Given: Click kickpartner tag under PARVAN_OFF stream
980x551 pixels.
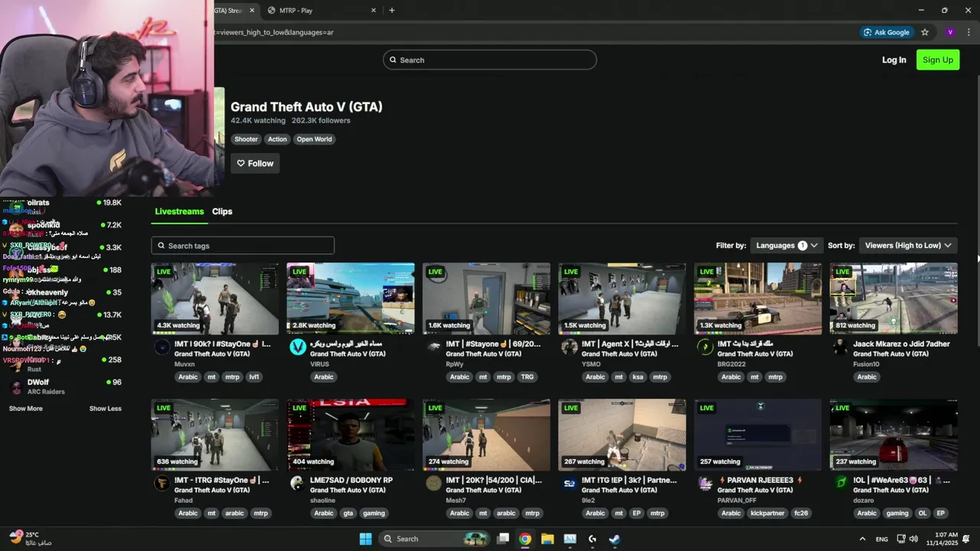Looking at the screenshot, I should pos(767,513).
